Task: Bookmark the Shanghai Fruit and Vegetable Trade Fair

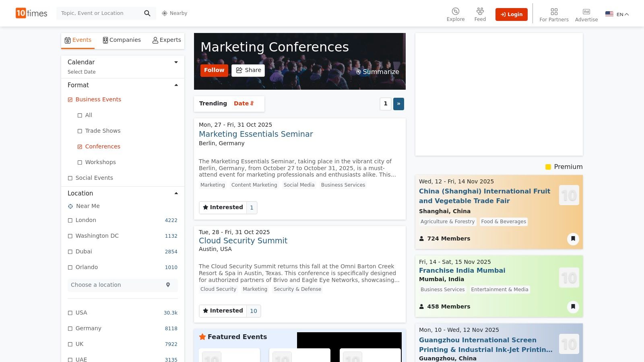Action: [x=573, y=239]
